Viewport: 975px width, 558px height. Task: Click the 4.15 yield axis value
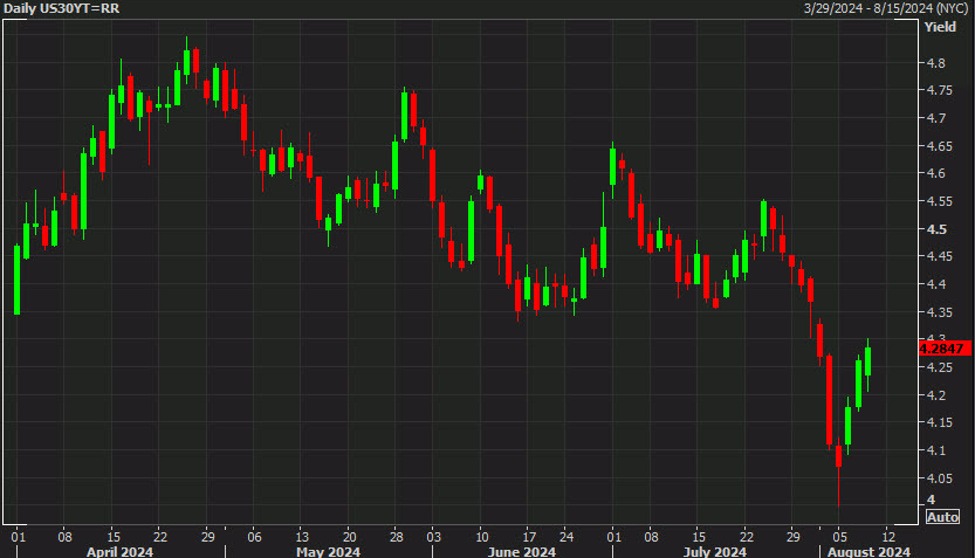pyautogui.click(x=939, y=422)
